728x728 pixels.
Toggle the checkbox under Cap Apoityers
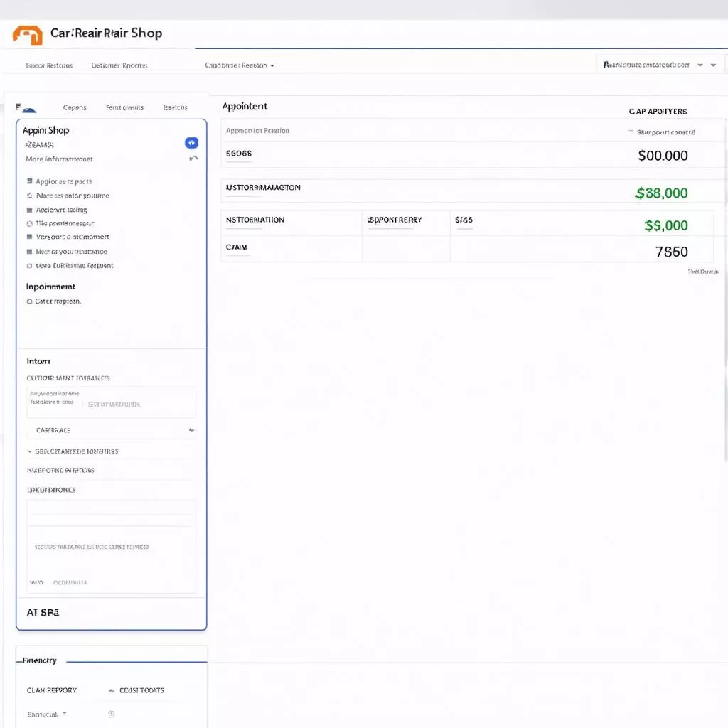tap(630, 132)
